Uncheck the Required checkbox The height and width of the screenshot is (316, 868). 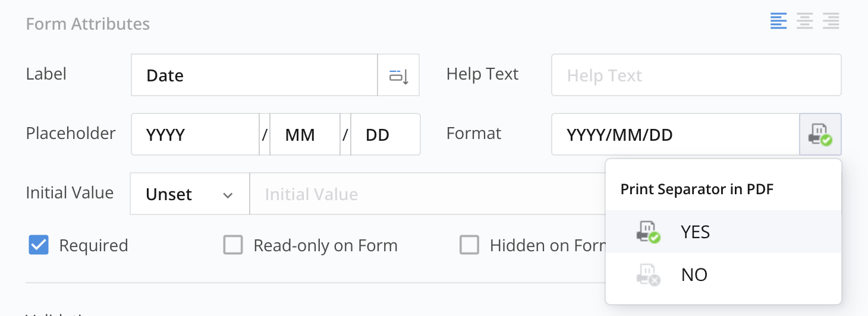39,245
